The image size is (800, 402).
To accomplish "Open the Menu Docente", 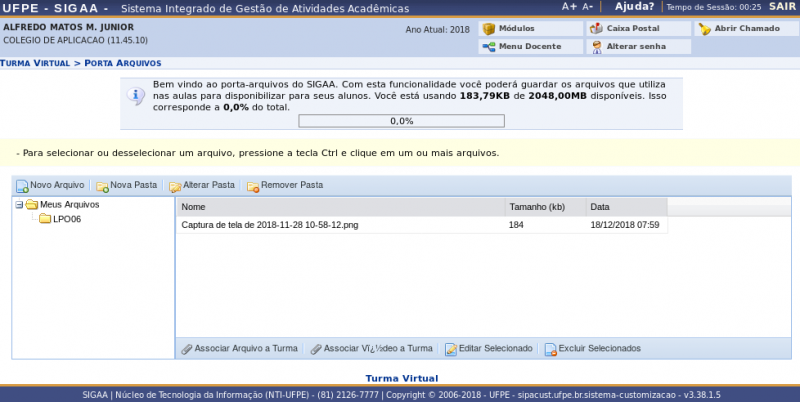I will (530, 46).
